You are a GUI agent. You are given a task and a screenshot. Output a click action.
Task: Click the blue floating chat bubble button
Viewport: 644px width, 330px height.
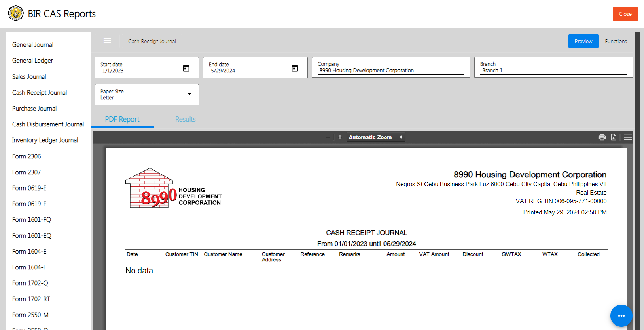[x=621, y=316]
